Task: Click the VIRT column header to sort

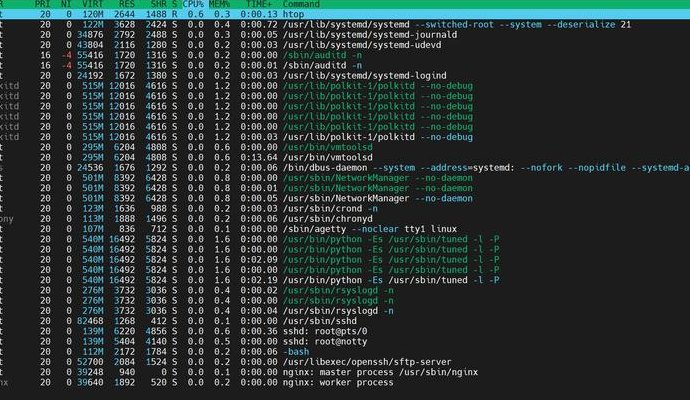Action: tap(92, 4)
